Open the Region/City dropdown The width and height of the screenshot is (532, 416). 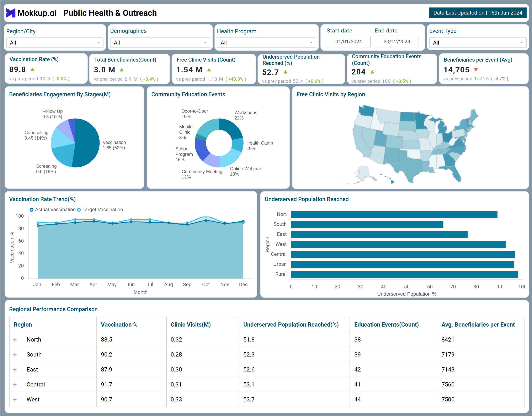click(x=55, y=43)
